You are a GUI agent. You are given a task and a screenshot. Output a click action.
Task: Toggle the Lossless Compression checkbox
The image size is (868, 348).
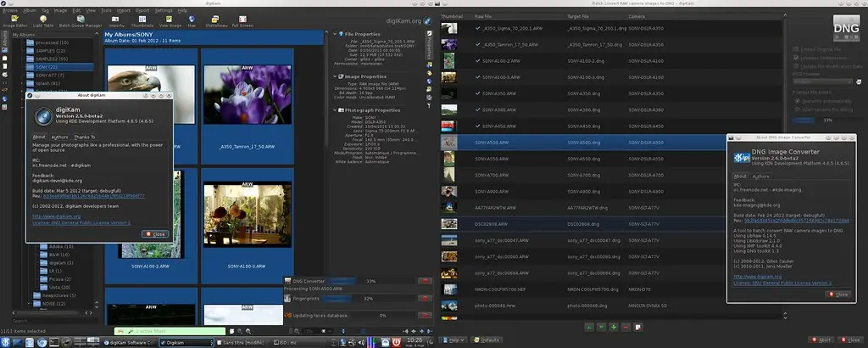(794, 59)
